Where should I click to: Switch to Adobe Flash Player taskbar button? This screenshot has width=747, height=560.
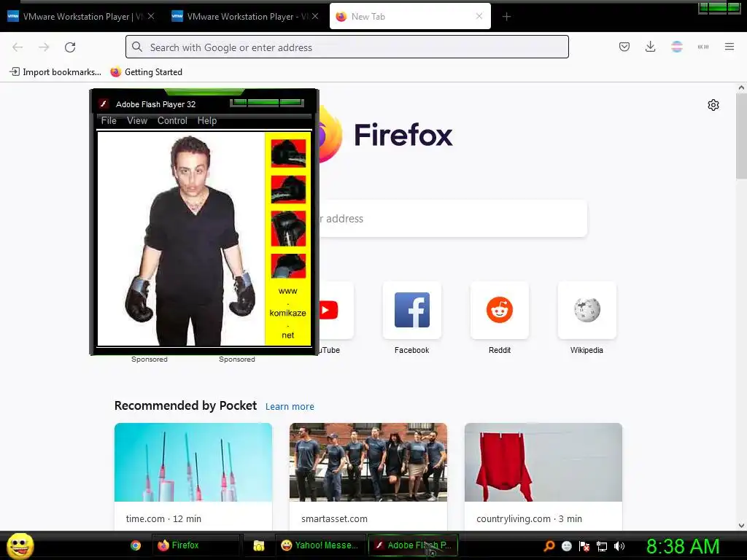tap(413, 545)
